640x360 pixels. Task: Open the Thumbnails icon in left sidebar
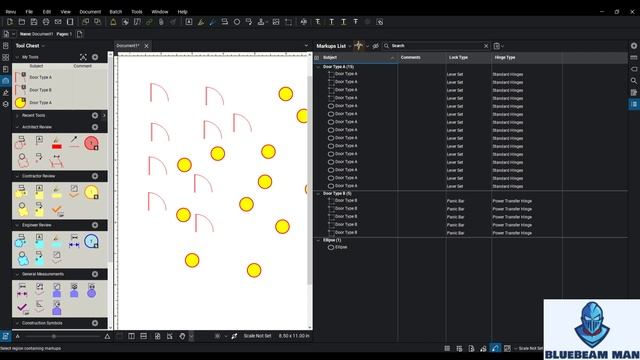tap(6, 58)
